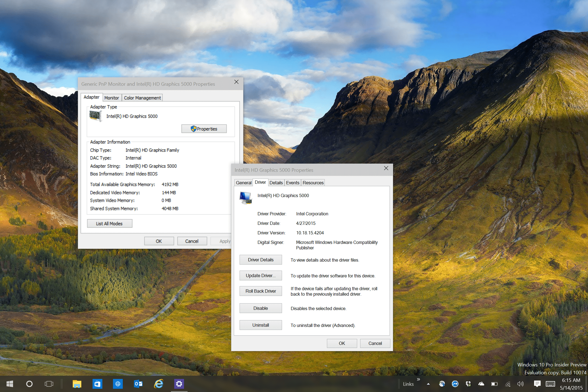The height and width of the screenshot is (392, 588).
Task: Open the globe browser app in taskbar
Action: (x=118, y=384)
